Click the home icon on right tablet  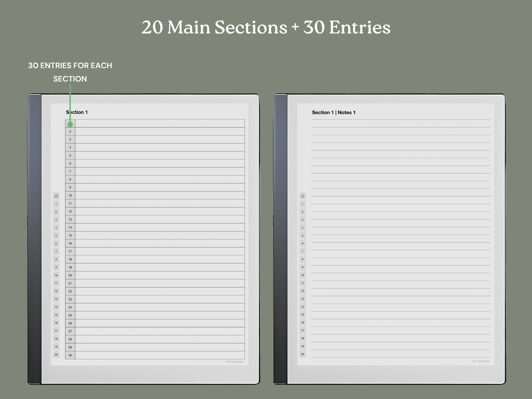302,196
